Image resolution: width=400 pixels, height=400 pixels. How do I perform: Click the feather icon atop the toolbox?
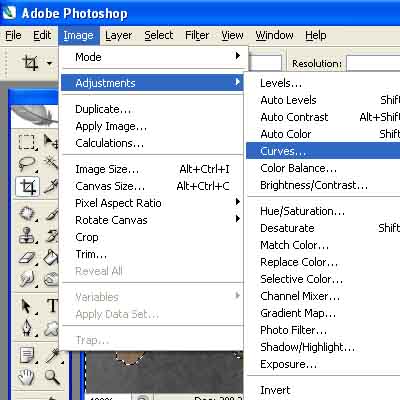pos(34,115)
